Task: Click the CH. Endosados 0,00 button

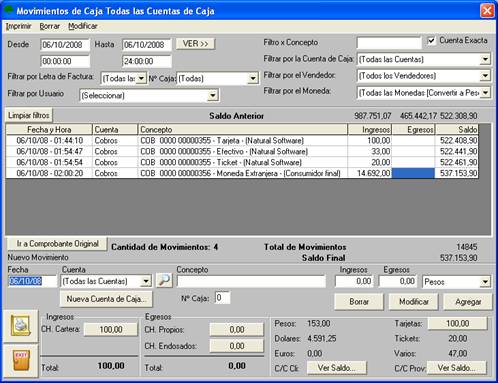Action: [x=237, y=346]
